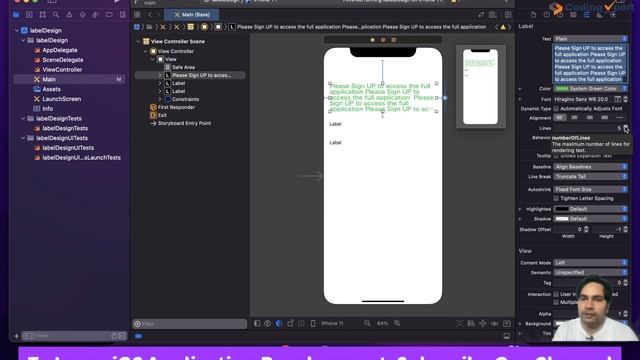The height and width of the screenshot is (360, 640).
Task: Toggle the document outline panel icon
Action: tap(257, 323)
